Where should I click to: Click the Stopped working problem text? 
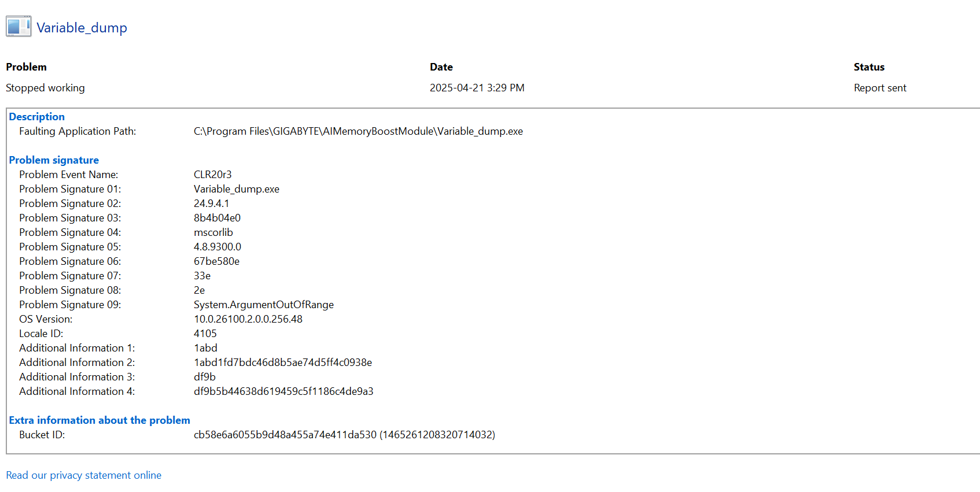[45, 88]
